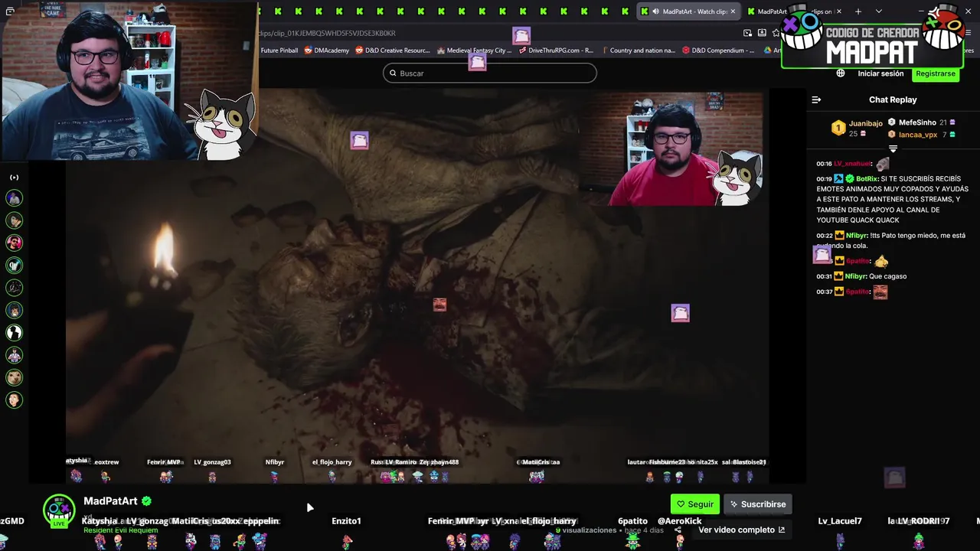Click the MadPatArt channel name
980x551 pixels.
point(110,501)
